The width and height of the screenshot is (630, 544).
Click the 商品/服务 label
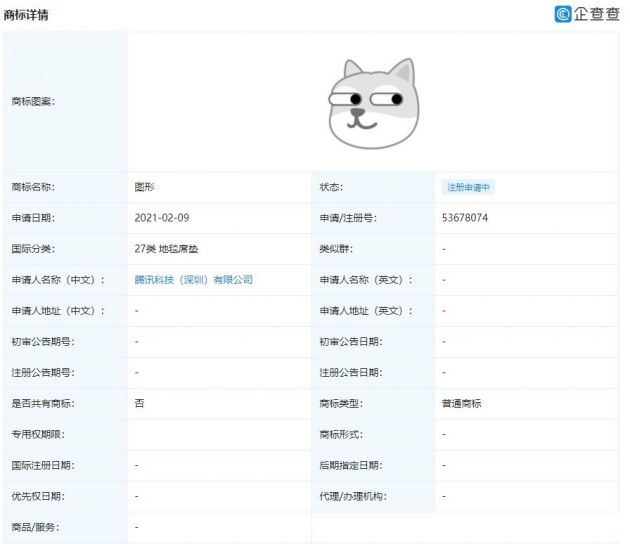[x=35, y=527]
